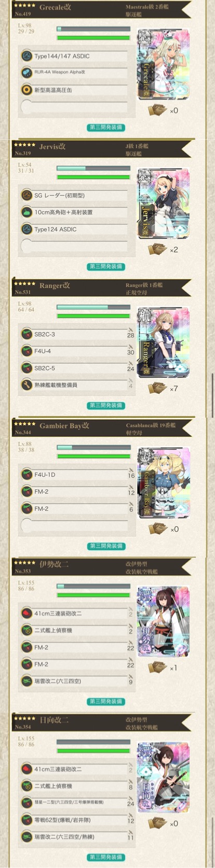
Task: Click 第三開発装備 button under Jervis改
Action: (x=106, y=266)
